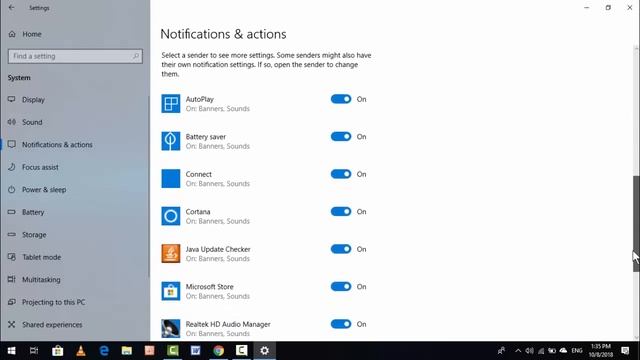
Task: Open Connect sender settings by name
Action: (x=199, y=174)
